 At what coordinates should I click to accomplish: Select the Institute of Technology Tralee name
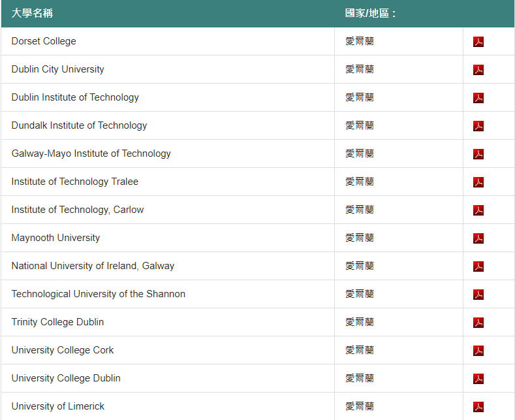pyautogui.click(x=75, y=182)
